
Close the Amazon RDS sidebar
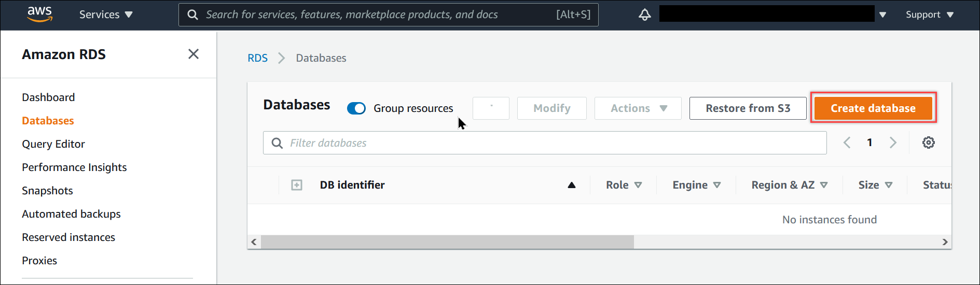coord(194,54)
